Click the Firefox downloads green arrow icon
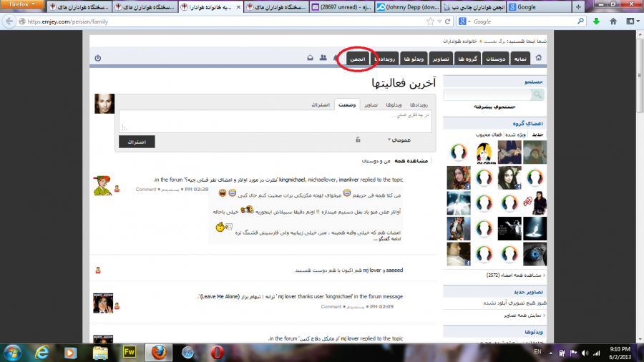Screen dimensions: 644x362 point(596,21)
